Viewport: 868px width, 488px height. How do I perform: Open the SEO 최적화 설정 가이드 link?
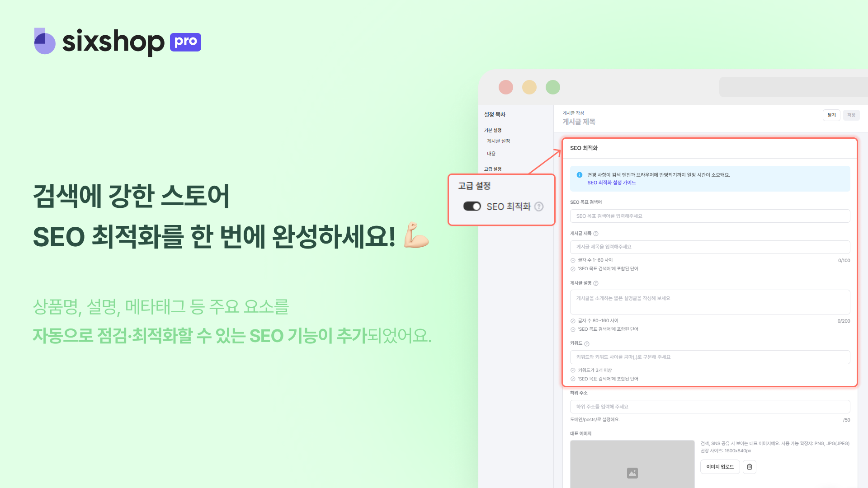(612, 183)
